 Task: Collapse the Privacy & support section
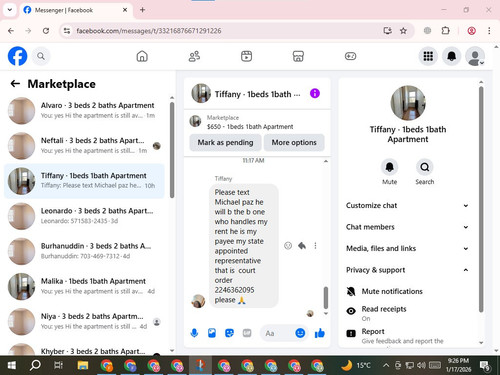(x=408, y=270)
